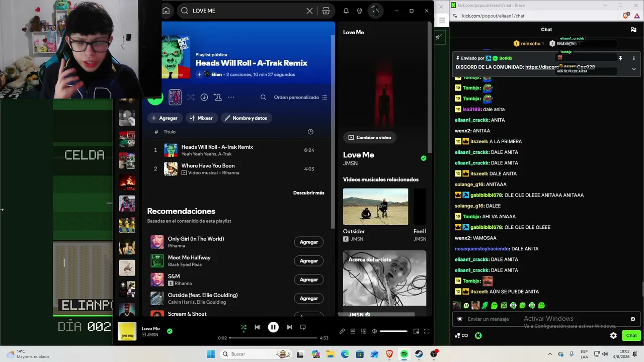Switch Spotify to full screen view

[427, 331]
